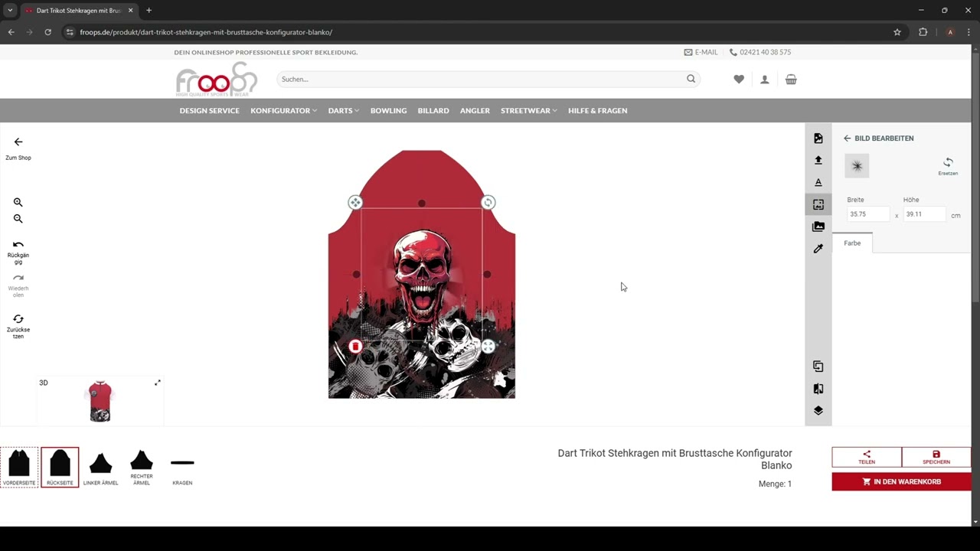Select the color picker eyedropper tool
Screen dimensions: 980x551
(x=818, y=249)
